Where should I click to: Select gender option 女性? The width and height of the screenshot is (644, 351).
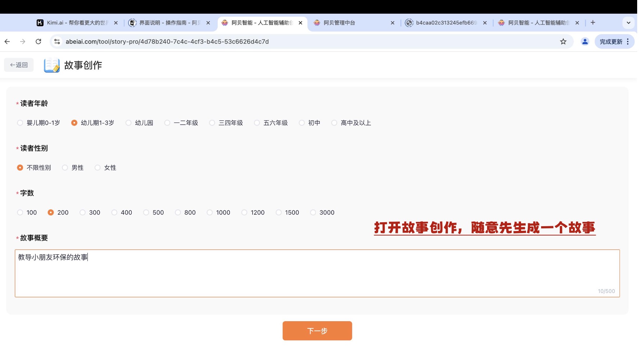pyautogui.click(x=105, y=168)
